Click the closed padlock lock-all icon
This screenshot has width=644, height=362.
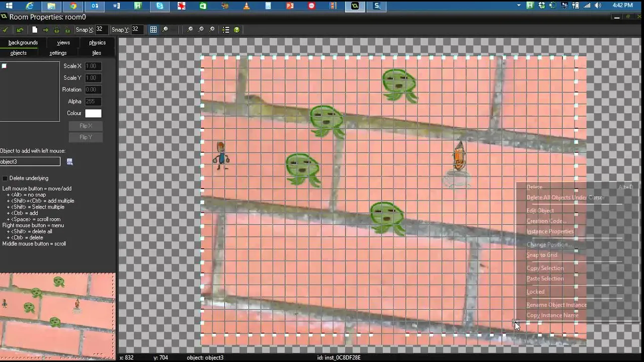point(57,30)
